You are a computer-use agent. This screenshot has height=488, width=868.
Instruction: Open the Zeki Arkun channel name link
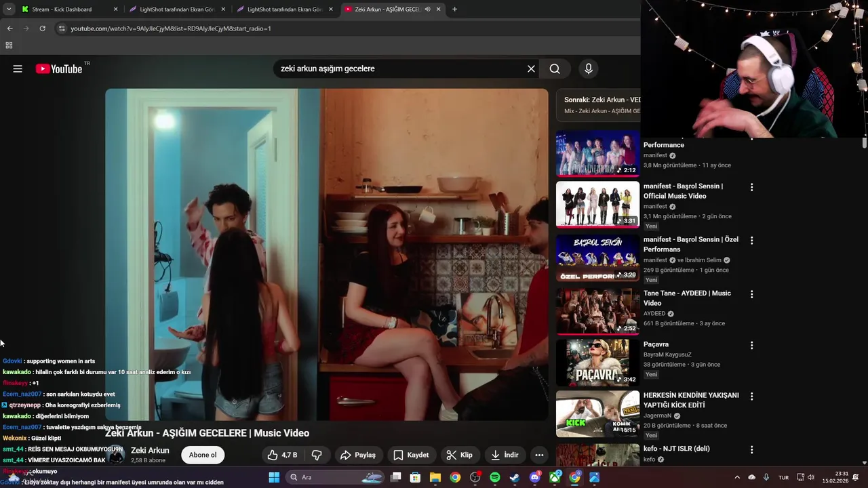[x=150, y=450]
